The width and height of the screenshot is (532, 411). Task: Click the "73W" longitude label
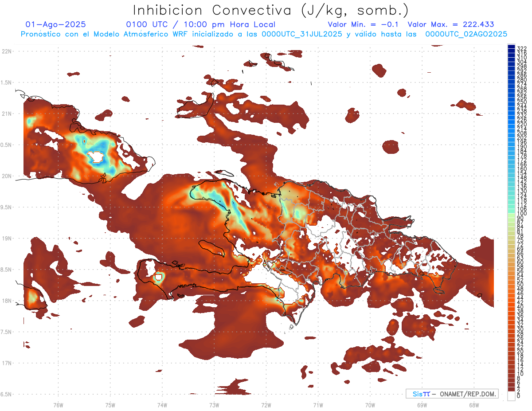tap(214, 404)
